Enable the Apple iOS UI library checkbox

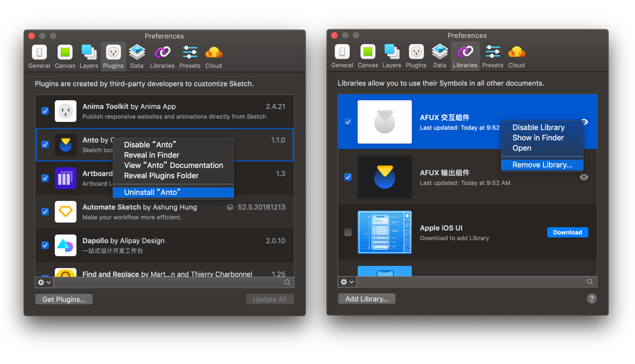348,232
